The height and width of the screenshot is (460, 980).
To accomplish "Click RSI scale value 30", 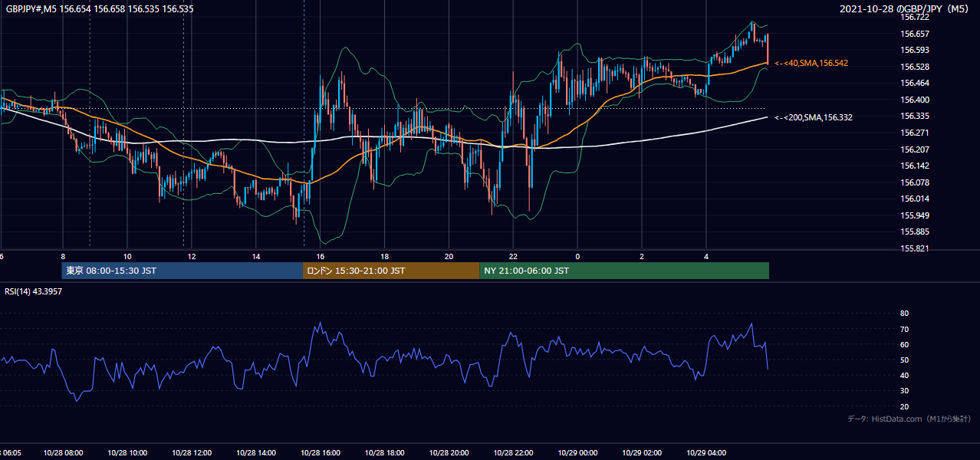I will (x=905, y=391).
